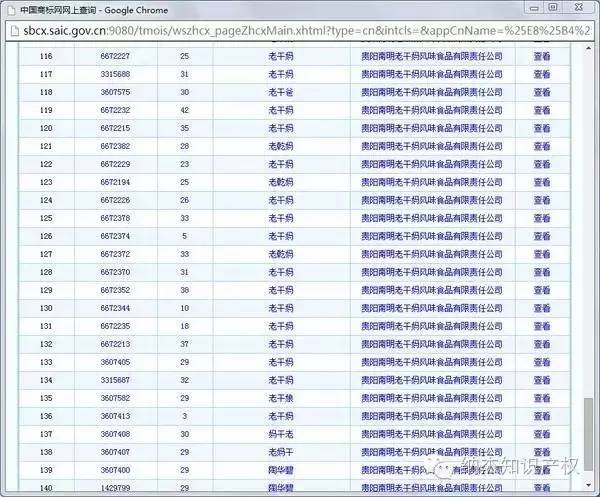The width and height of the screenshot is (600, 497).
Task: Click the page icon in the address bar
Action: tap(12, 33)
